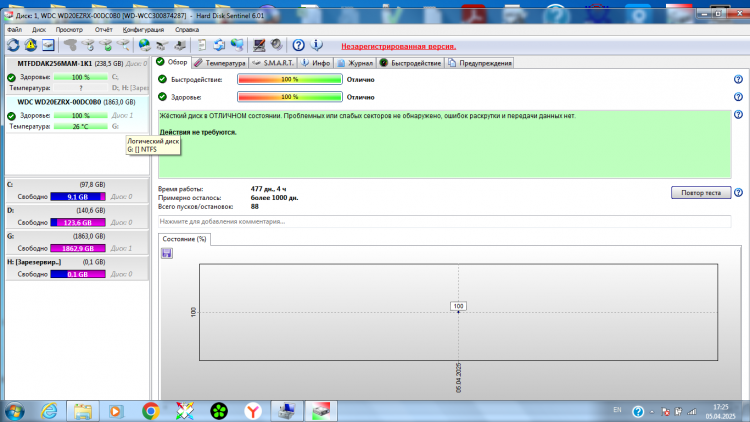Click the grey disk pair toolbar icon
The width and height of the screenshot is (750, 422).
click(x=162, y=45)
